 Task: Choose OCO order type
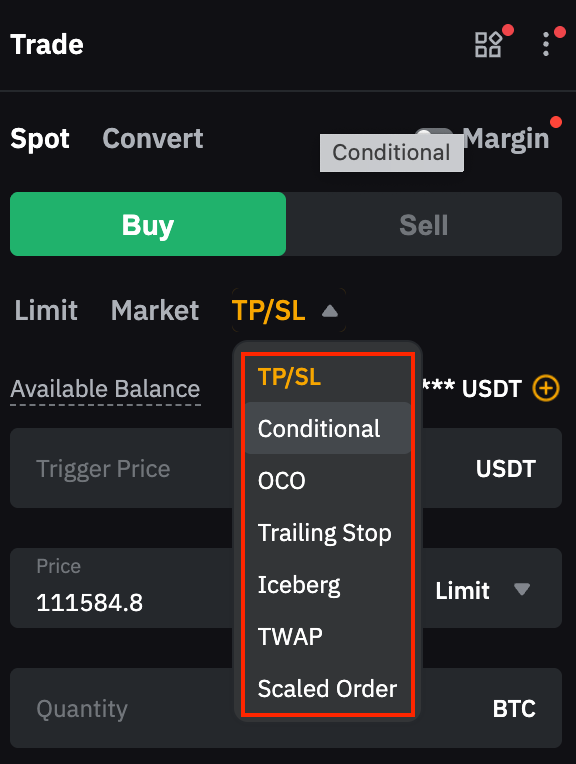coord(327,481)
